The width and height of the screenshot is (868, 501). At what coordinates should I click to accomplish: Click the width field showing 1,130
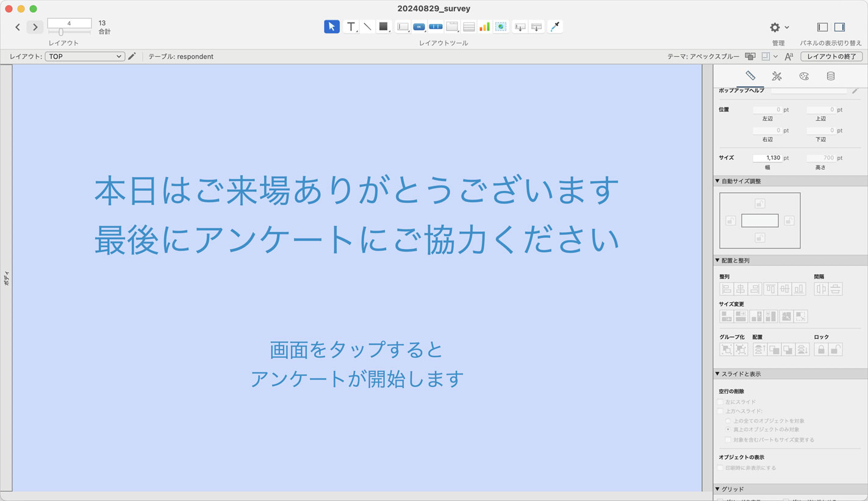767,158
